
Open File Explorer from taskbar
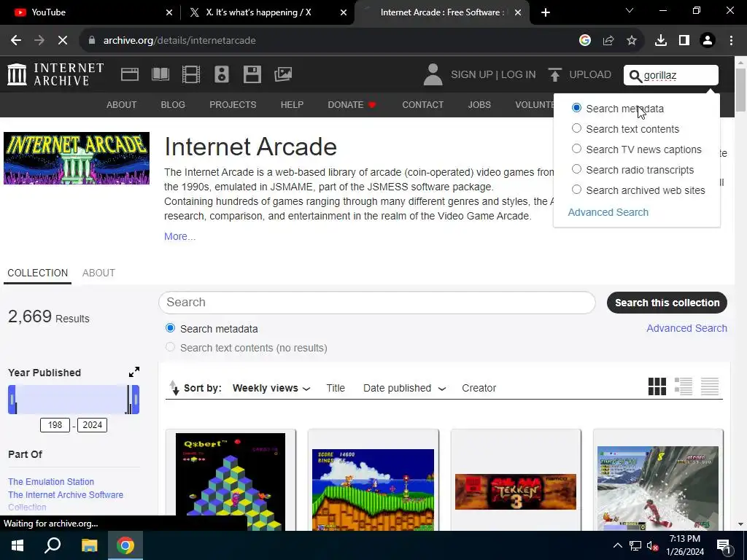[x=89, y=545]
